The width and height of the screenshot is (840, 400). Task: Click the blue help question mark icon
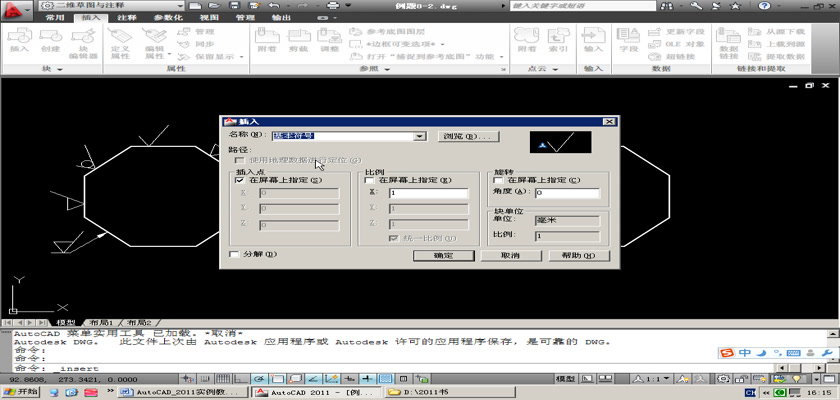tap(764, 6)
